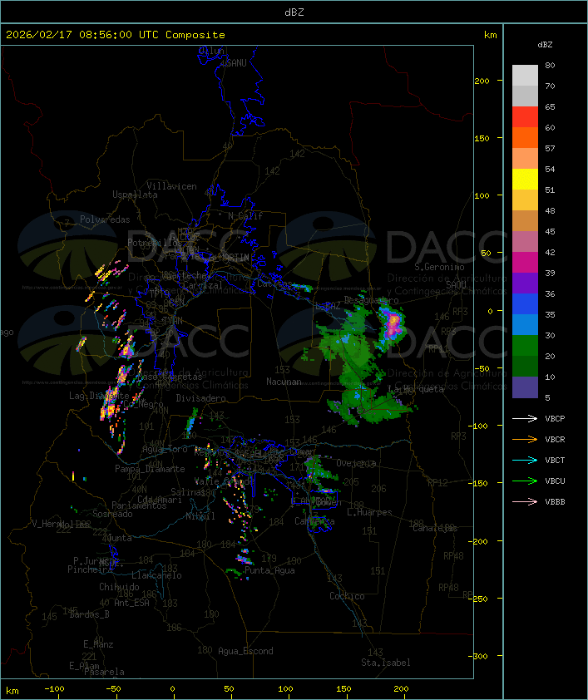Click the 2026/02/17 08:56:00 UTC Composite timestamp
The height and width of the screenshot is (700, 588).
tap(116, 35)
